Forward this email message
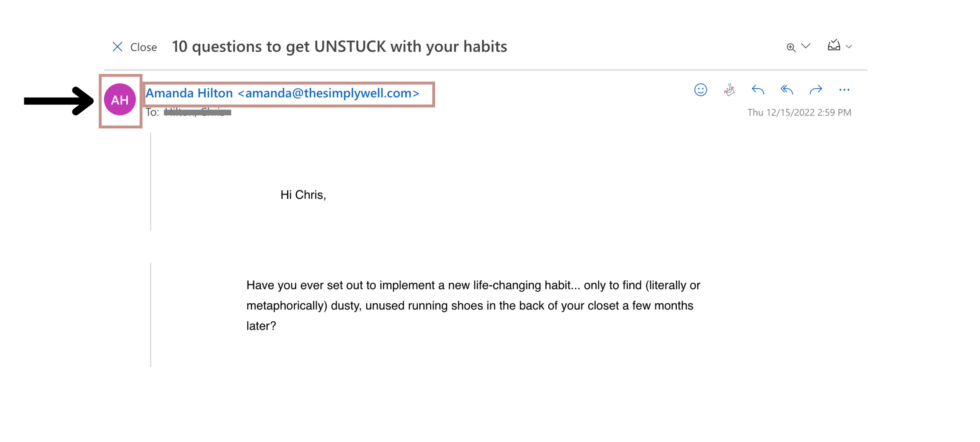 (x=815, y=90)
